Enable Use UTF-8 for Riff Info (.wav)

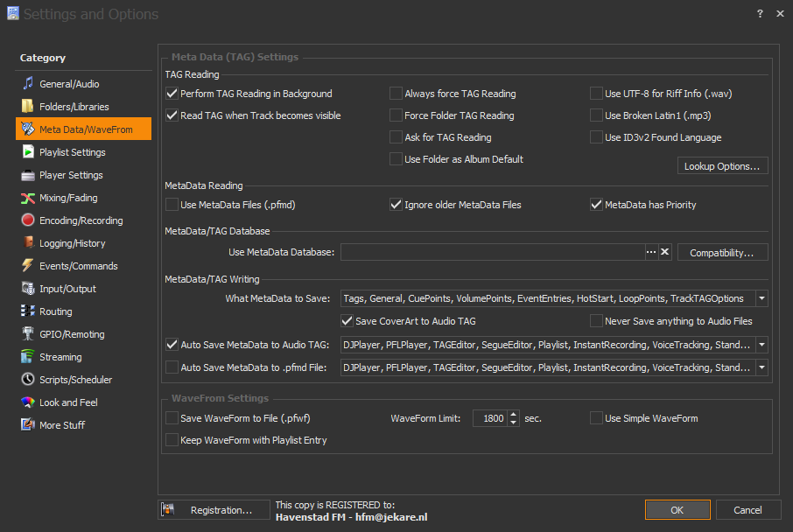point(596,94)
